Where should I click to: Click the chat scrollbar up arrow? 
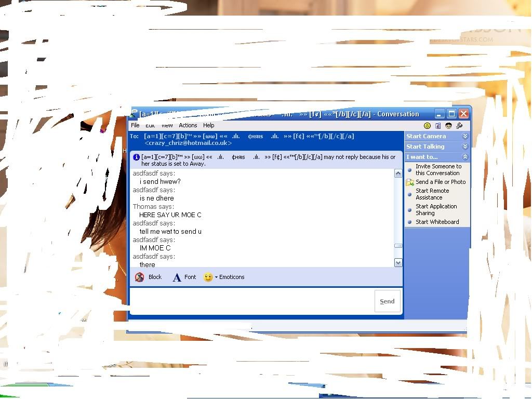(x=398, y=174)
